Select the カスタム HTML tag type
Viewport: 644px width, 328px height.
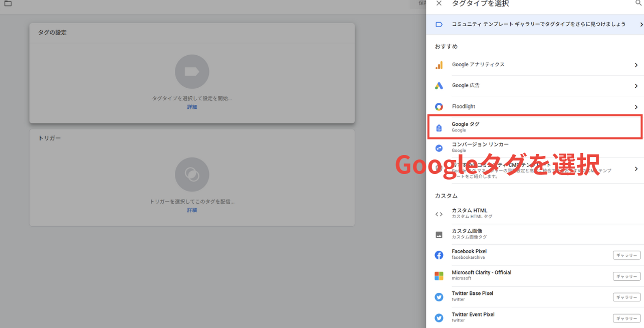535,214
